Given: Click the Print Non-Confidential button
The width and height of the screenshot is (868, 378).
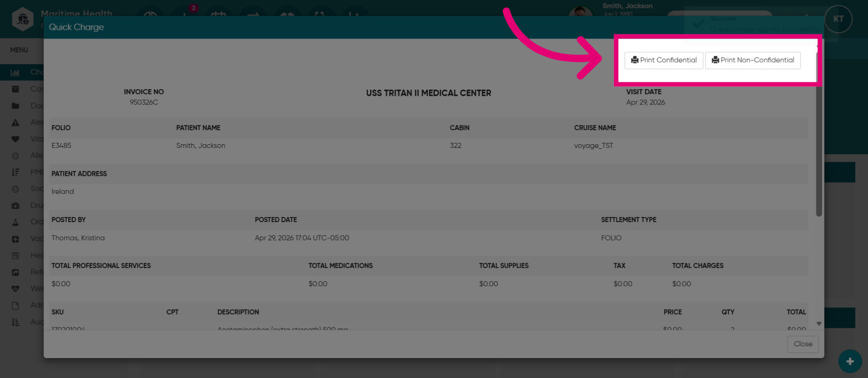Looking at the screenshot, I should (x=753, y=60).
